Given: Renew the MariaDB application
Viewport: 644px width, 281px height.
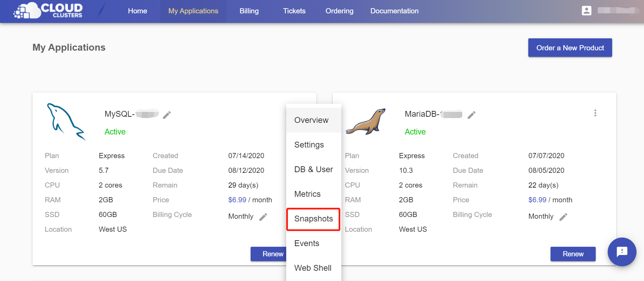Looking at the screenshot, I should pos(573,254).
